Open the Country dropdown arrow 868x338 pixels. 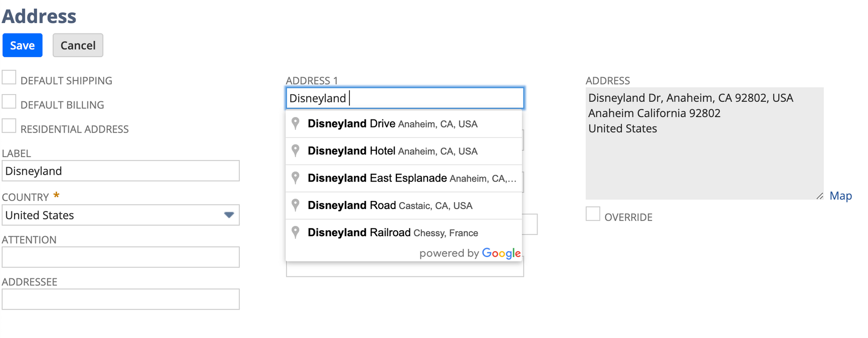point(229,215)
